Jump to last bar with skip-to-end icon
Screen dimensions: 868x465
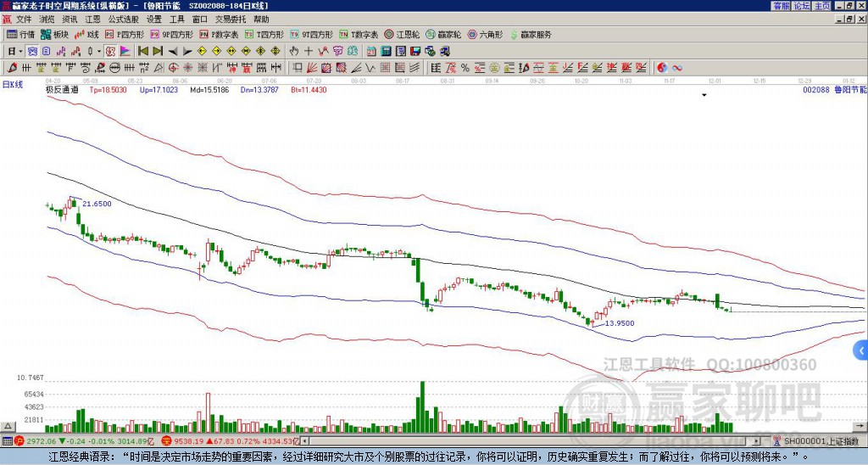(157, 52)
